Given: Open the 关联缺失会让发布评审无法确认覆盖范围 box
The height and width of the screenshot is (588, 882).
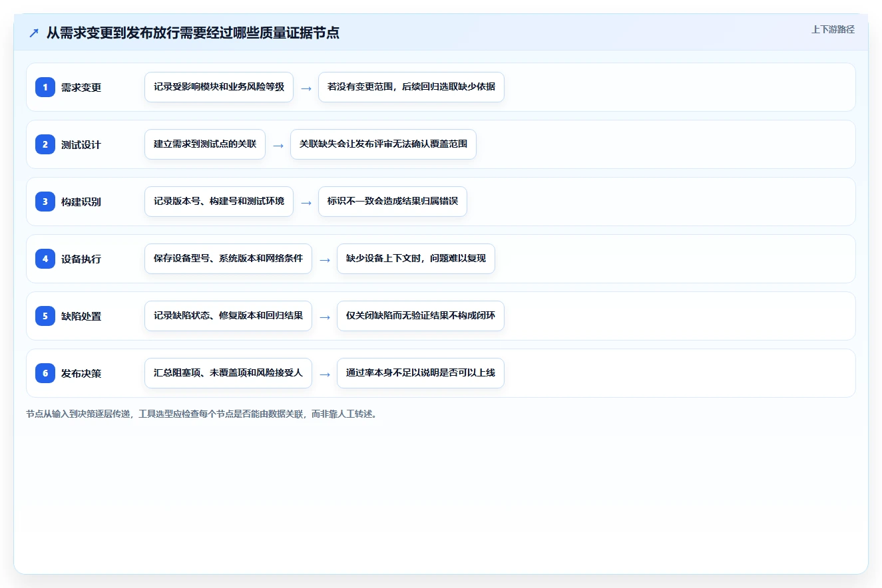Looking at the screenshot, I should 383,144.
